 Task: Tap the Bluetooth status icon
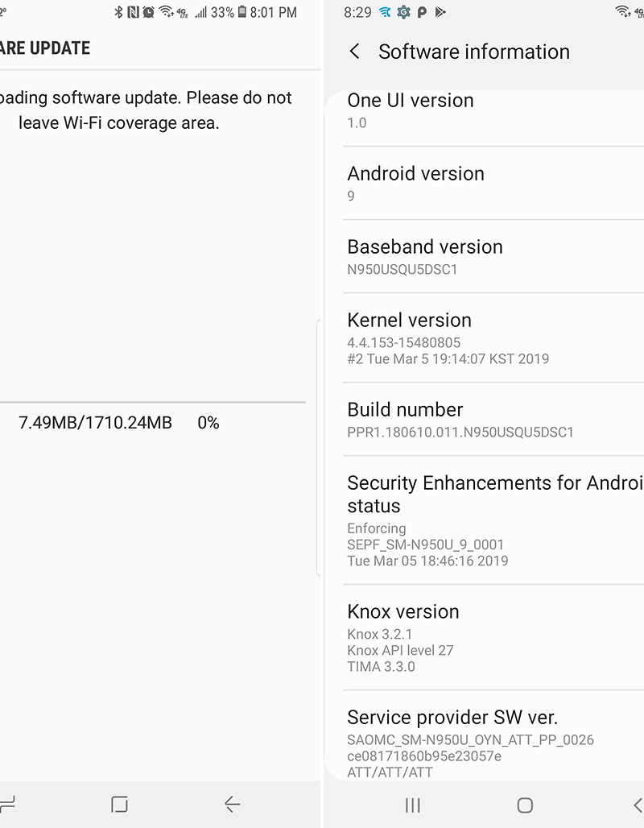[118, 12]
